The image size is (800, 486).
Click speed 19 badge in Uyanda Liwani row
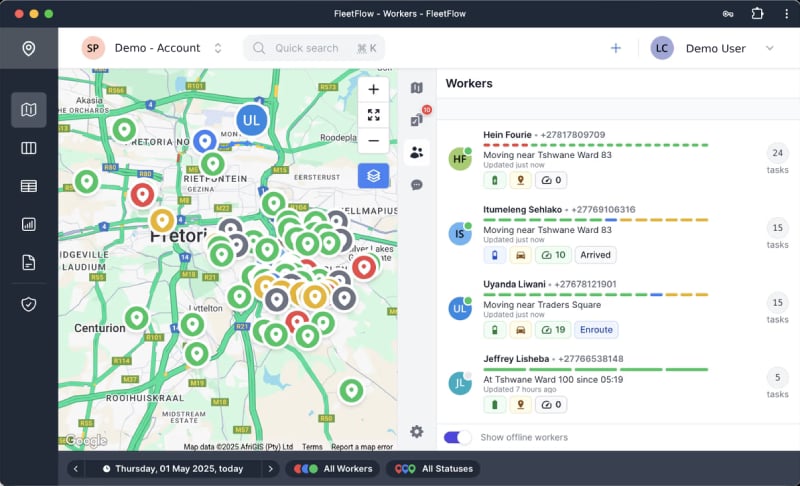(553, 330)
